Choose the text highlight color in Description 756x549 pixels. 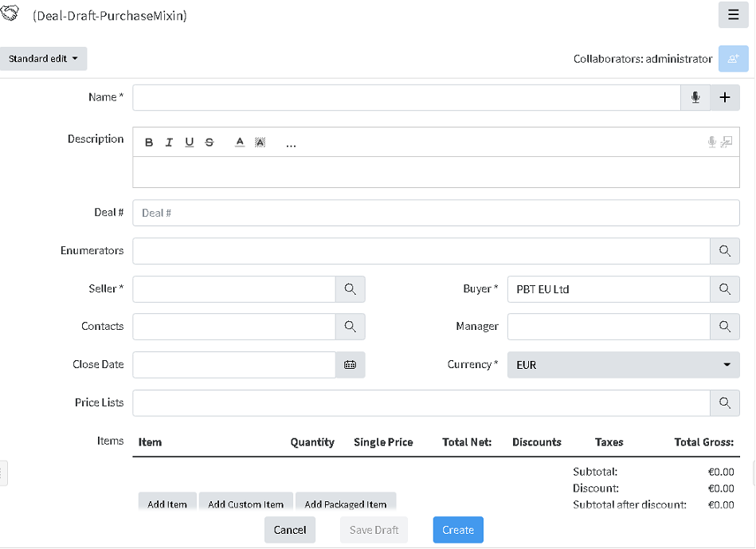(260, 143)
